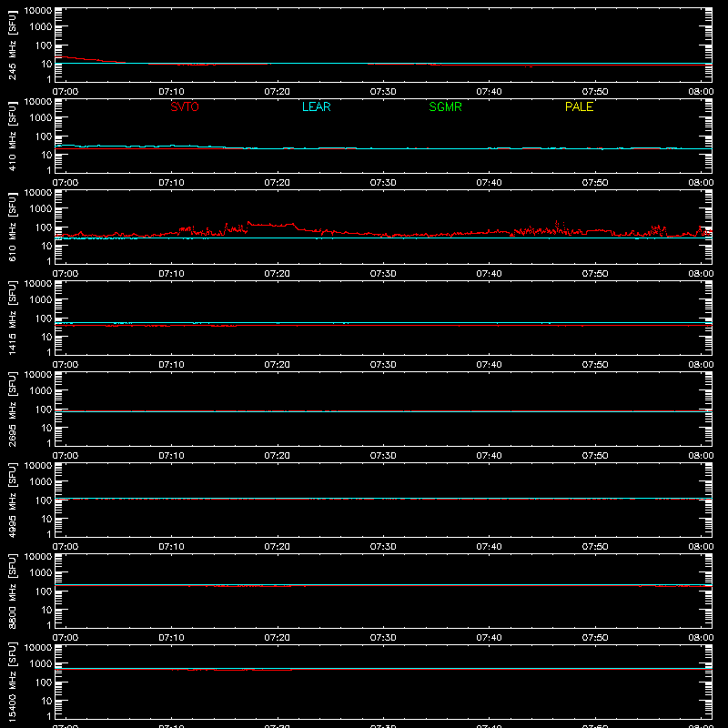Click the 07:50 tick label of the 410 MHz panel
This screenshot has width=728, height=728.
coord(595,183)
